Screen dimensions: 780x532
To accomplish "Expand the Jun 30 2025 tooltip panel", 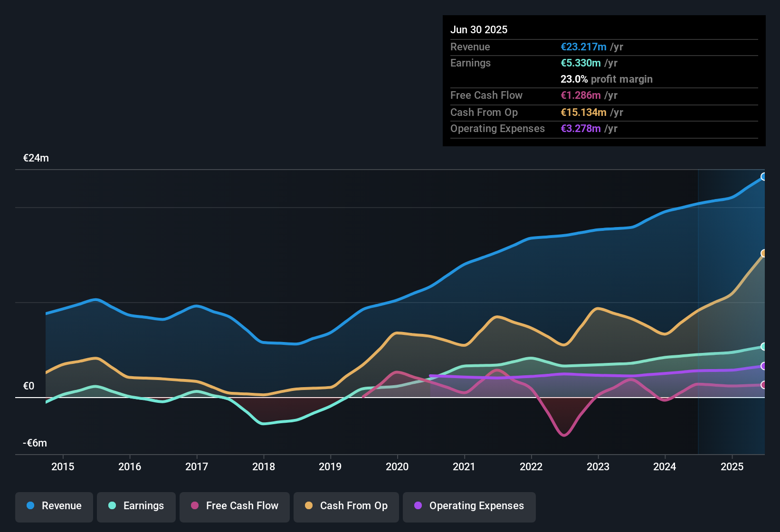I will click(x=479, y=29).
